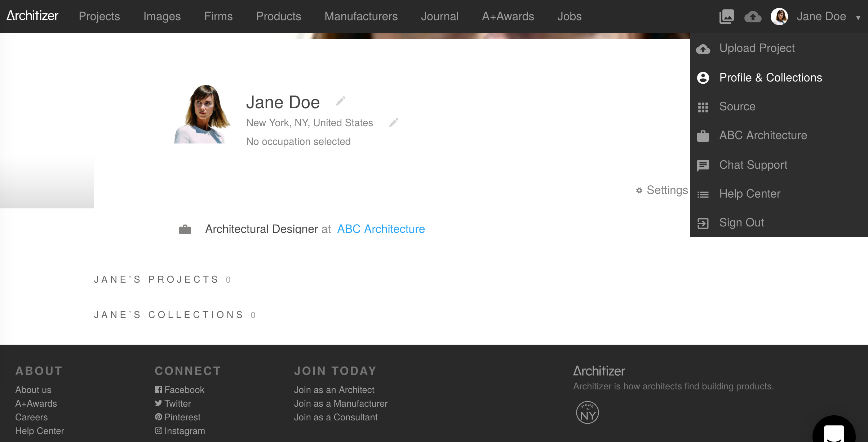Open Help Center footer link

click(40, 431)
